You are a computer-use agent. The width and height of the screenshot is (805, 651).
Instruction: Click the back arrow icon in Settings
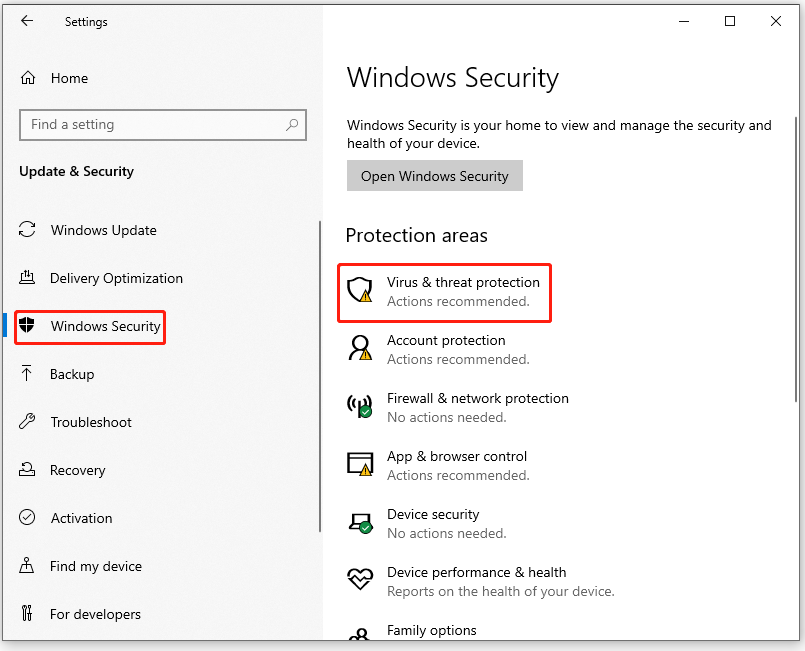point(27,21)
